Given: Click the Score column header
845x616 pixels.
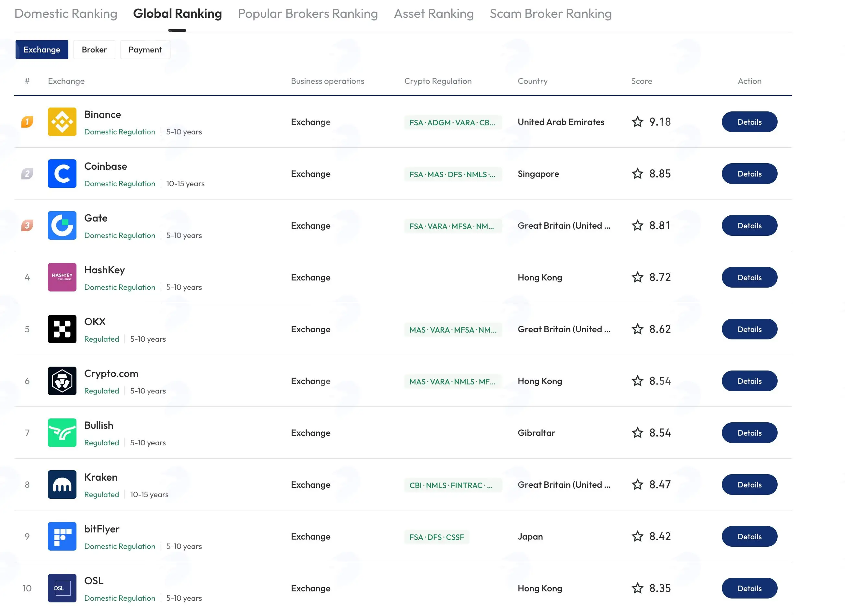Looking at the screenshot, I should [x=642, y=81].
